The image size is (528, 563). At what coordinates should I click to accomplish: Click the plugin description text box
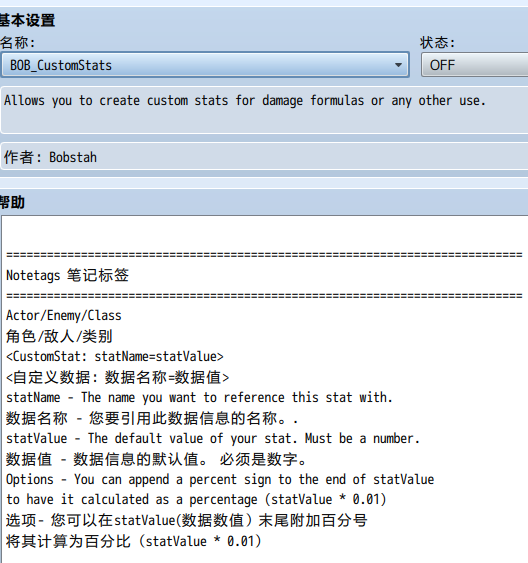(264, 110)
